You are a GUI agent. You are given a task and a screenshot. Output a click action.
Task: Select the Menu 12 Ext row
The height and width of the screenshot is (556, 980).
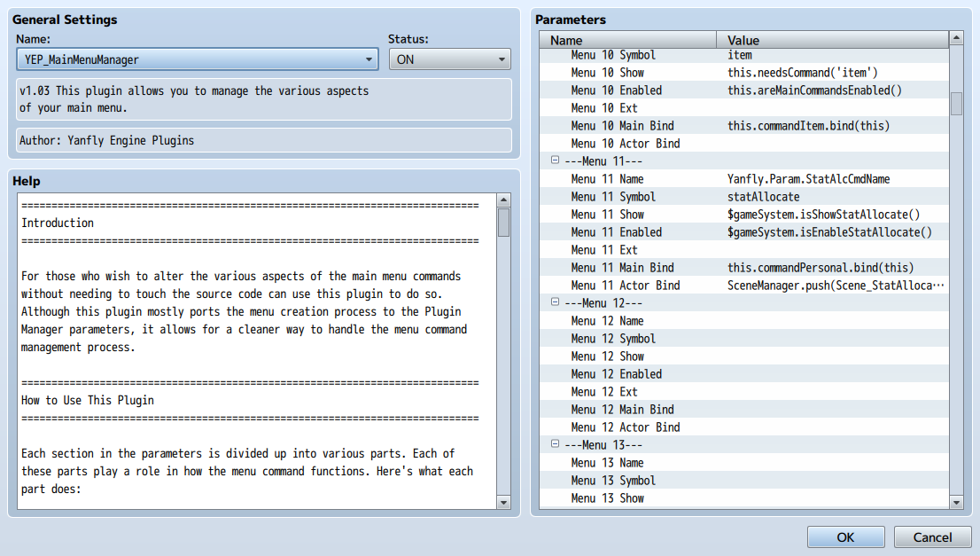[x=743, y=392]
